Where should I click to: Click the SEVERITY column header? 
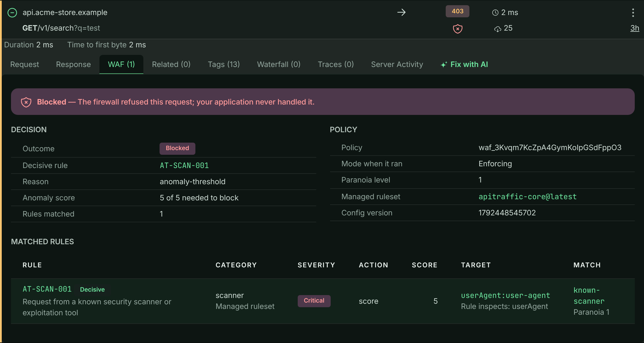coord(316,265)
